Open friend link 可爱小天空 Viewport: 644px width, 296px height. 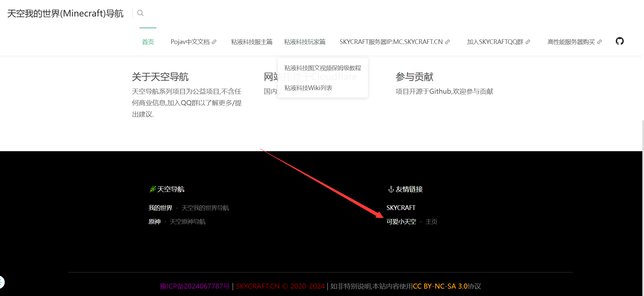(x=401, y=222)
